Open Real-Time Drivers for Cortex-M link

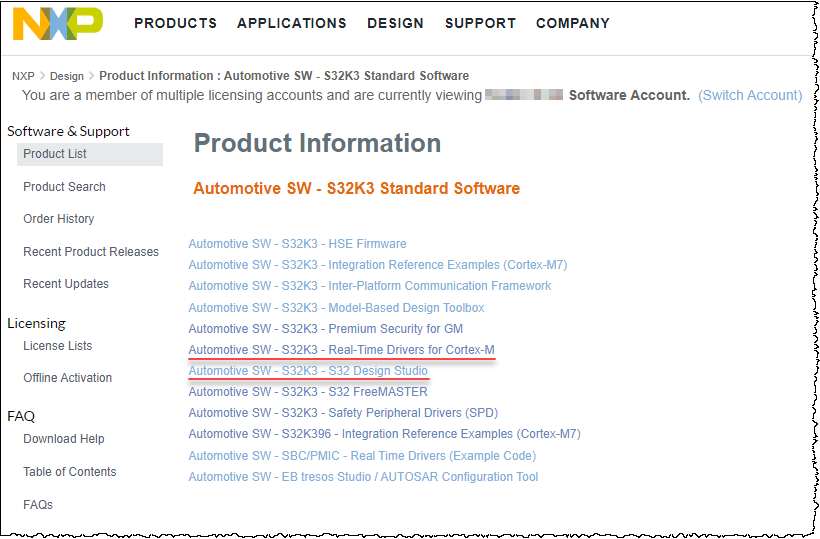(341, 350)
